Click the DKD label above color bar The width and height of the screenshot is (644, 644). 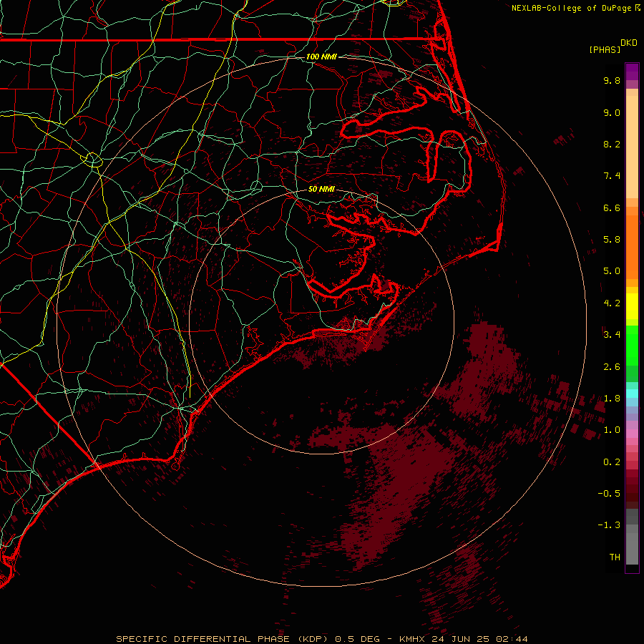[x=629, y=43]
